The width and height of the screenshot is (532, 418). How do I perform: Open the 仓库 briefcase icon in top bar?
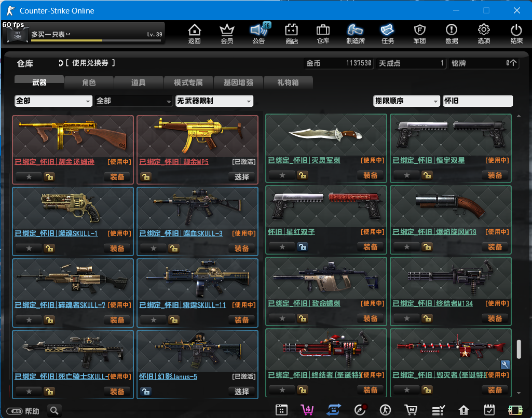point(323,34)
